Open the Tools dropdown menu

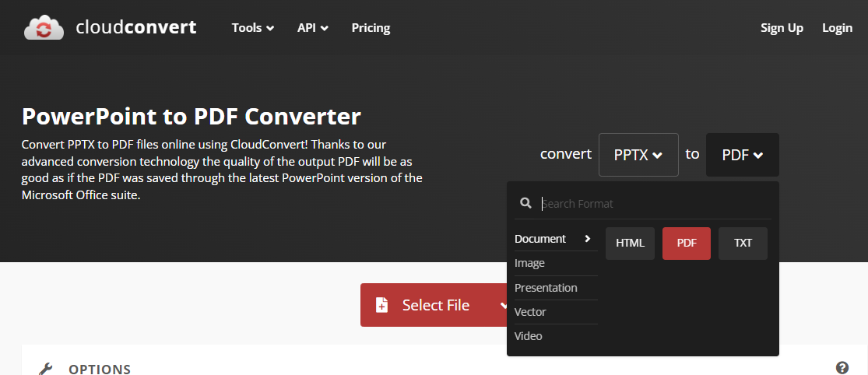(x=253, y=28)
